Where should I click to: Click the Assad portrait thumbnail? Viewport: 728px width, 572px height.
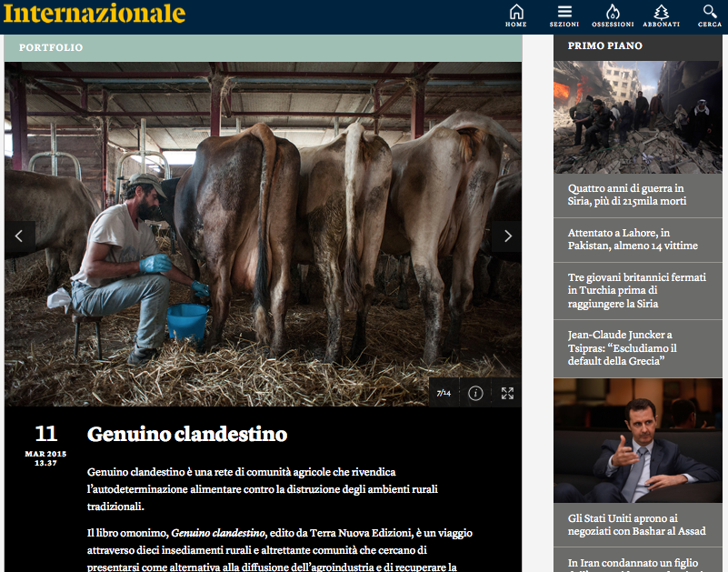coord(637,440)
